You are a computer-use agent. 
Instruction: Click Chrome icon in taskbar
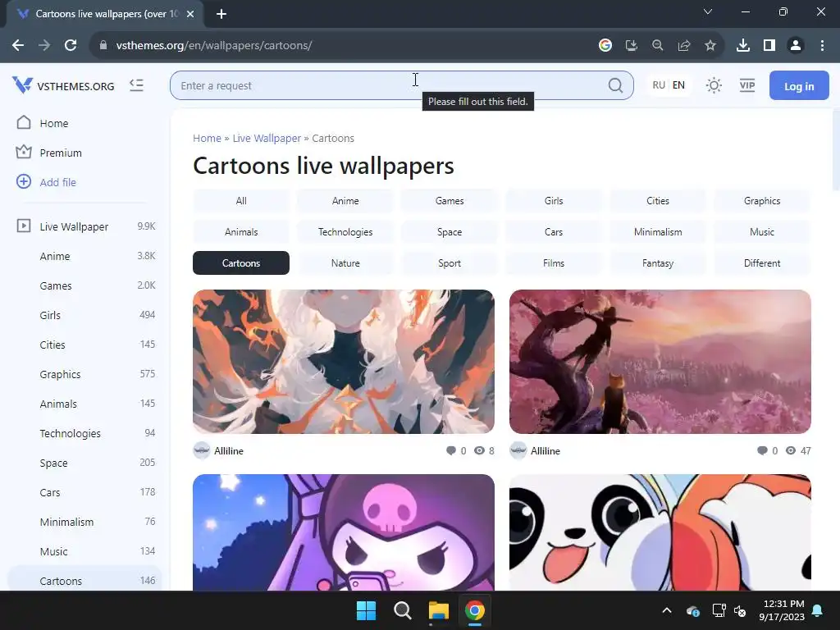coord(475,610)
